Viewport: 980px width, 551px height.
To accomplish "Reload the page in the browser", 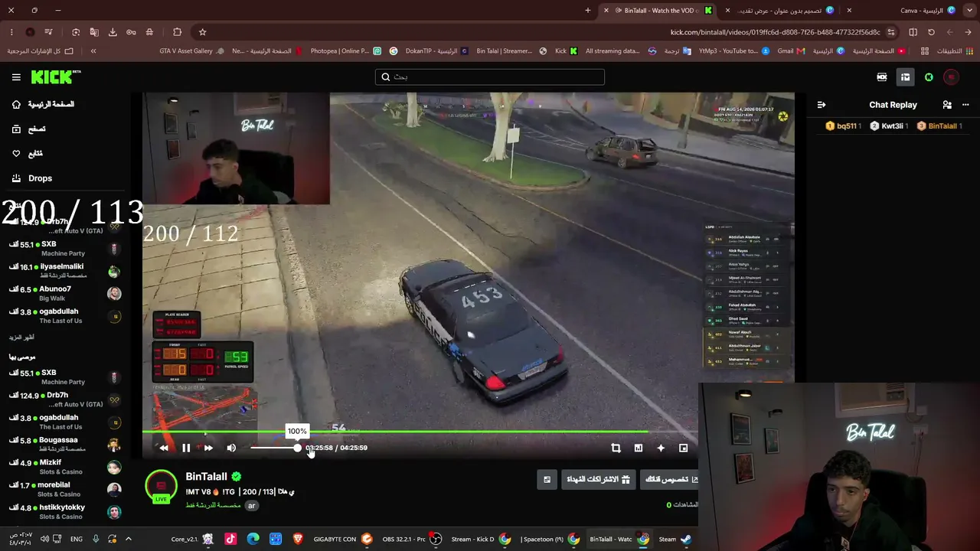I will click(x=931, y=32).
